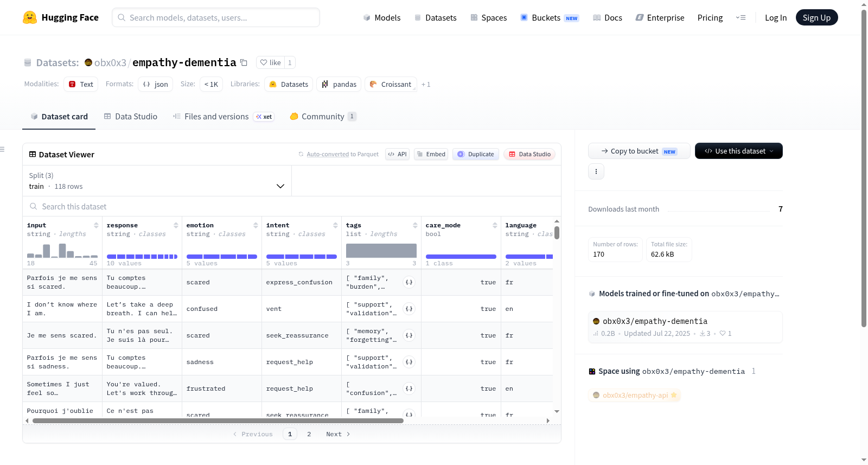Click the Duplicate button
Screen dimensions: 868x465
476,154
